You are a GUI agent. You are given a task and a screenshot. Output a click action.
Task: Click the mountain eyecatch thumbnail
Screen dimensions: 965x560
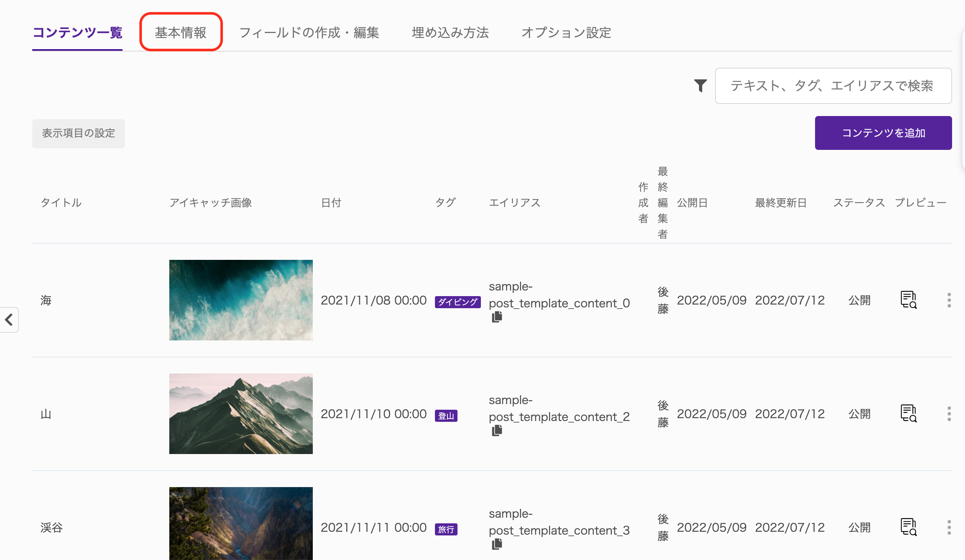(241, 414)
